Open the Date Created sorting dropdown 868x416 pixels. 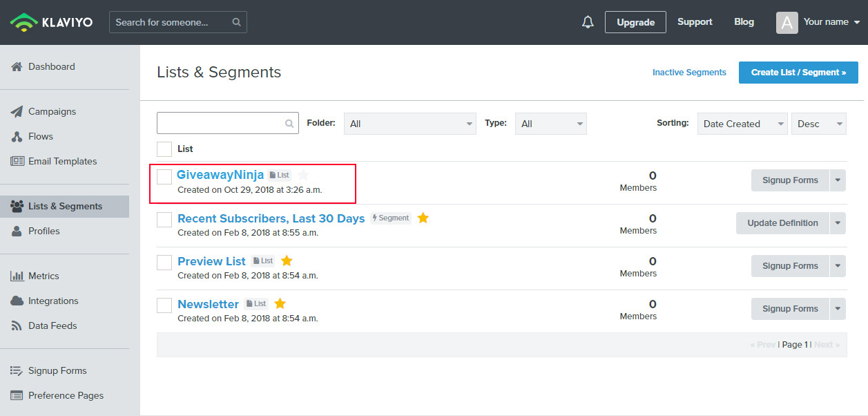pos(742,124)
